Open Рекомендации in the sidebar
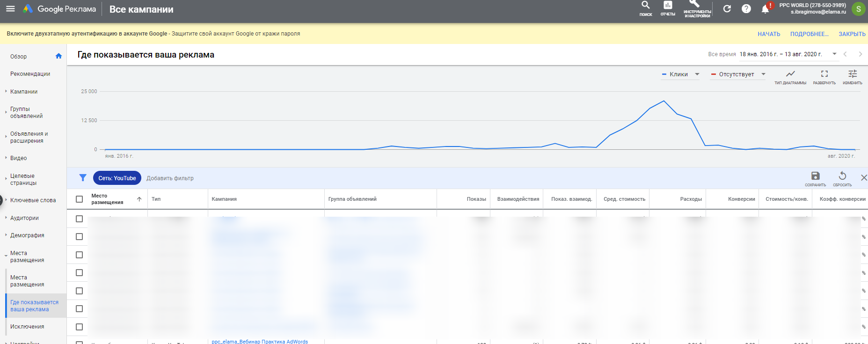This screenshot has width=868, height=344. pos(30,74)
